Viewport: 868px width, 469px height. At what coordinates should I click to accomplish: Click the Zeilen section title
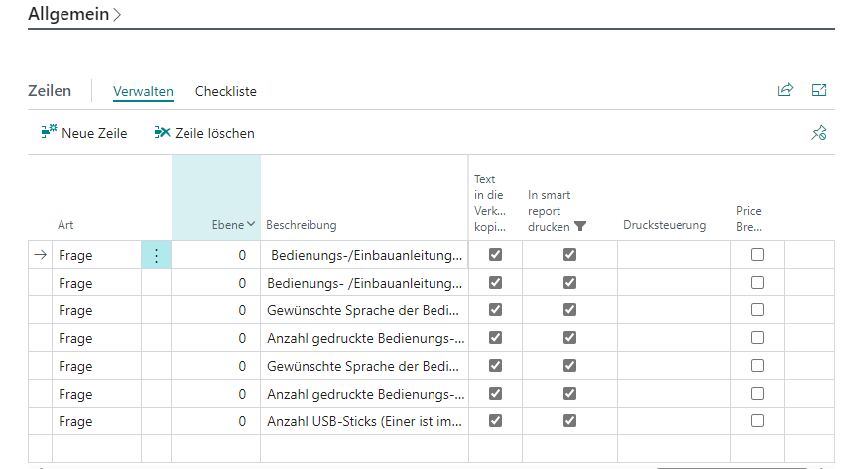[x=50, y=90]
